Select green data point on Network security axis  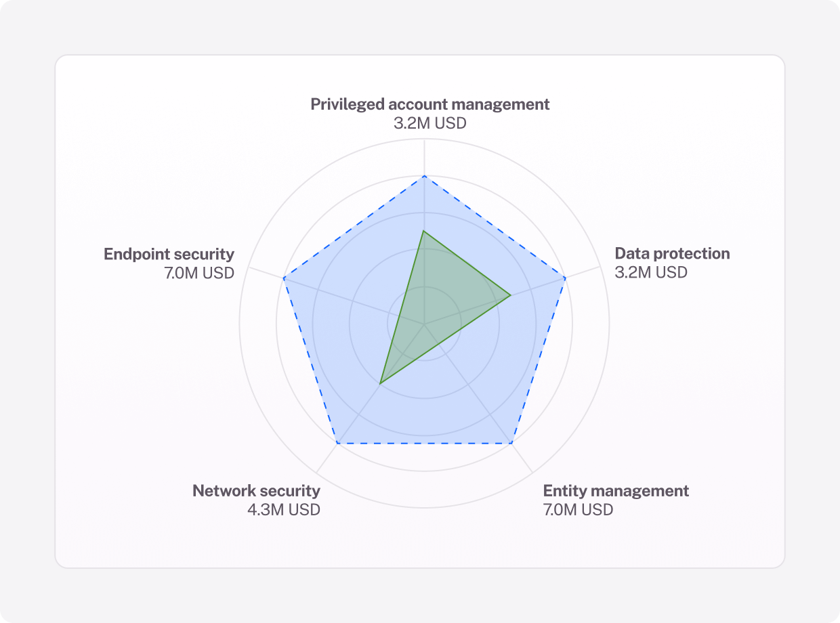pos(380,384)
